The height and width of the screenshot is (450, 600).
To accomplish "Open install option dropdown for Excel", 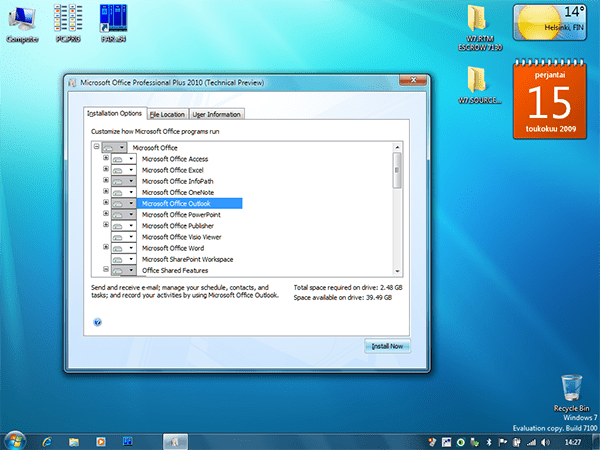I will 124,170.
